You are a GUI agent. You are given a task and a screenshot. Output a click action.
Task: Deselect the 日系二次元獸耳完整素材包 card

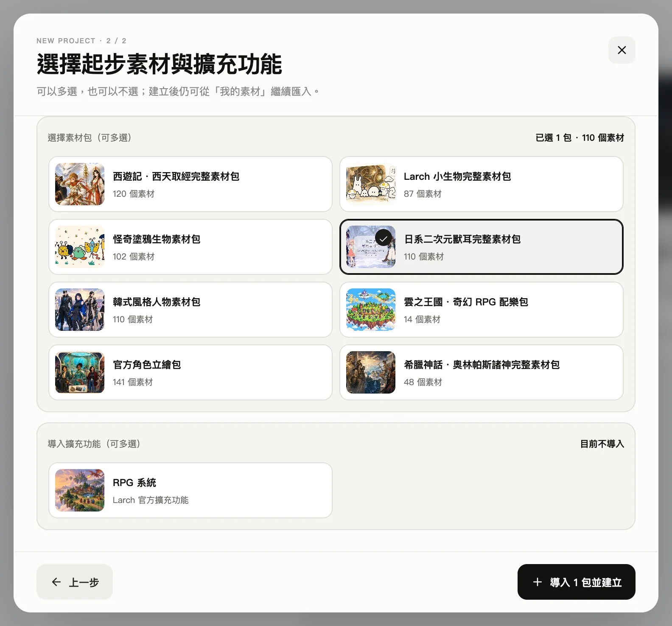(x=482, y=247)
